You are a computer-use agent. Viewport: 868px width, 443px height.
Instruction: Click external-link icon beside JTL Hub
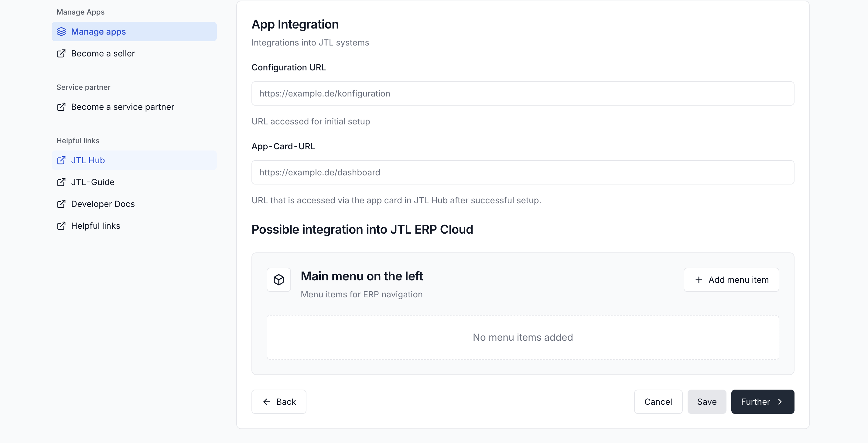click(x=61, y=160)
